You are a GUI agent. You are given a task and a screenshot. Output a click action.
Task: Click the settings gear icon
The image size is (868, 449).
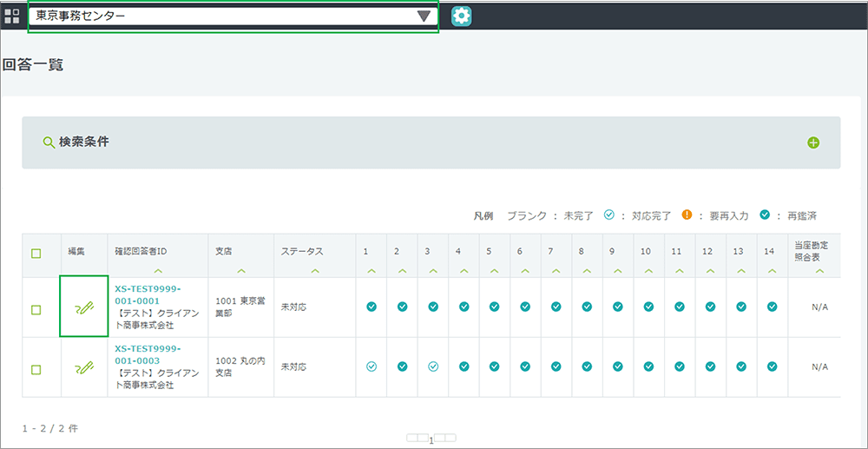[461, 16]
